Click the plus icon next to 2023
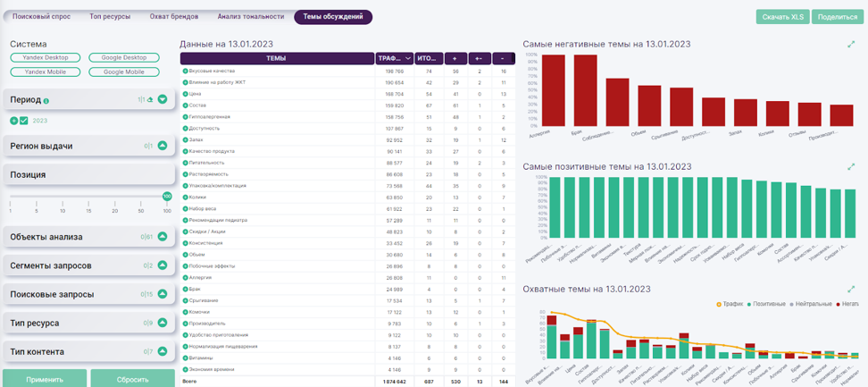The height and width of the screenshot is (387, 868). coord(14,122)
